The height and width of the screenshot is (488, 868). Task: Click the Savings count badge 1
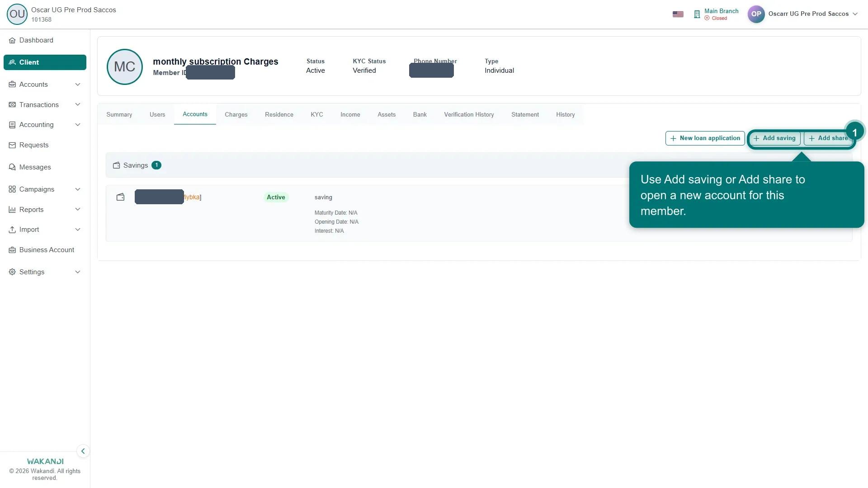click(x=156, y=165)
